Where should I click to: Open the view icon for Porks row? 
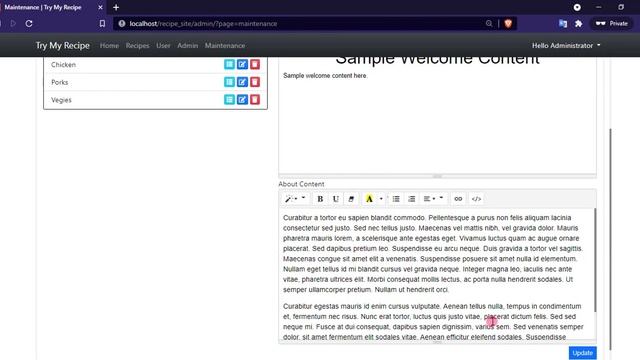(229, 82)
